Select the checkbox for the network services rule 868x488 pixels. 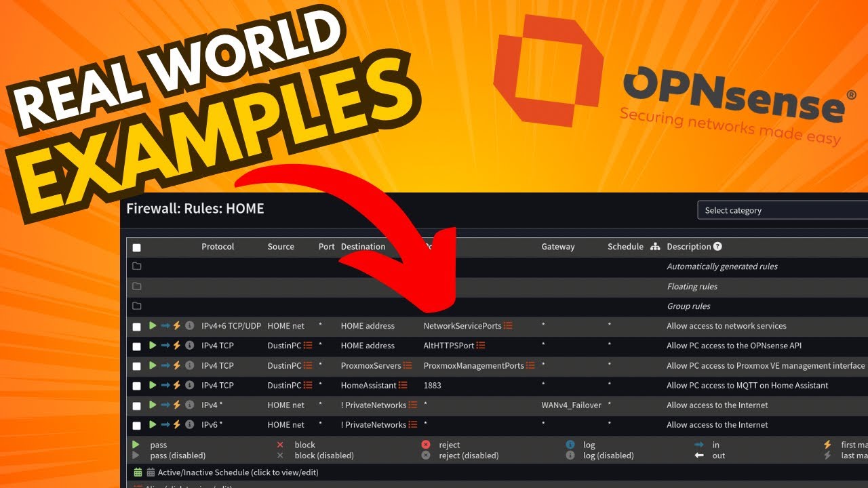tap(137, 327)
